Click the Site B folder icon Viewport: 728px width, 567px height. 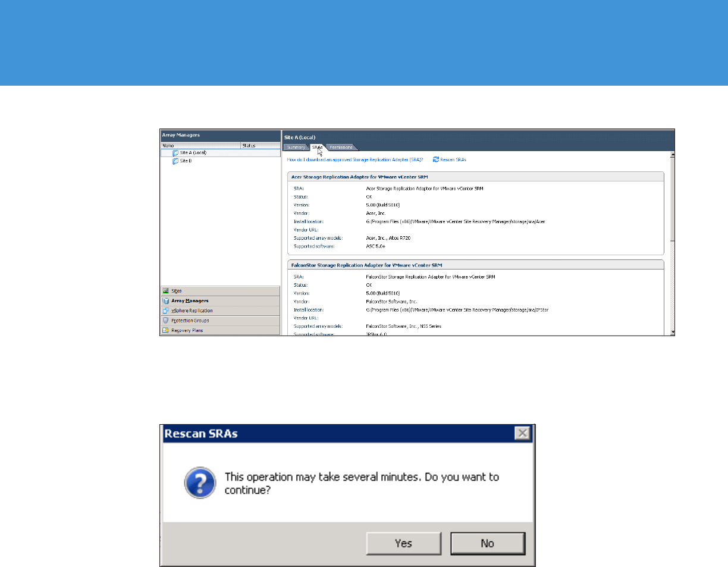pyautogui.click(x=175, y=161)
